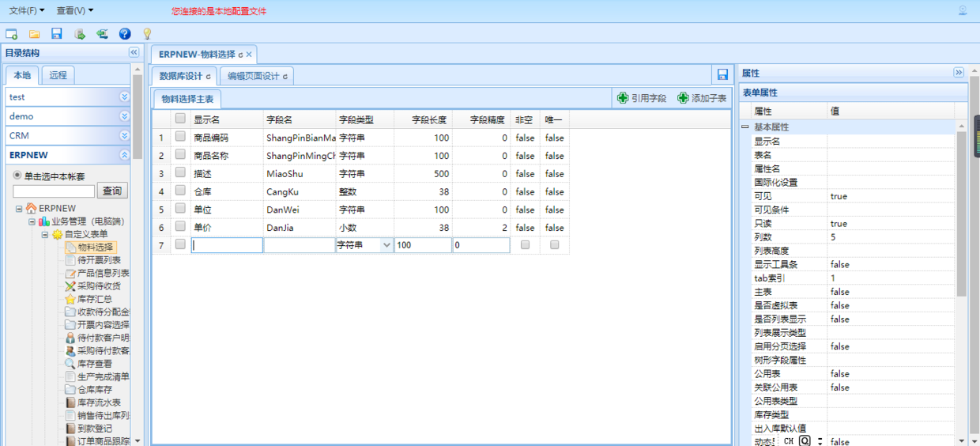Open 到款登记 in the tree

click(89, 429)
